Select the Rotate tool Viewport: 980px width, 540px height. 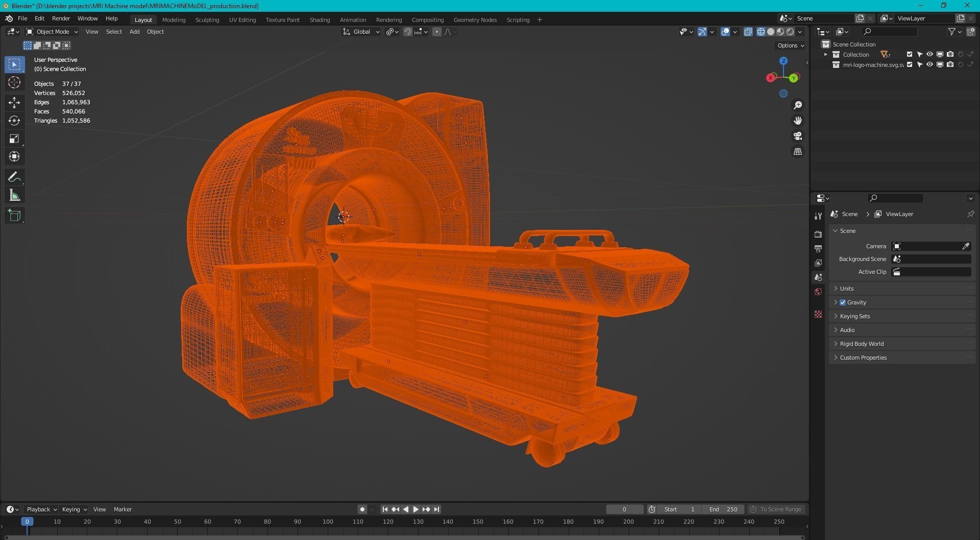click(x=14, y=121)
